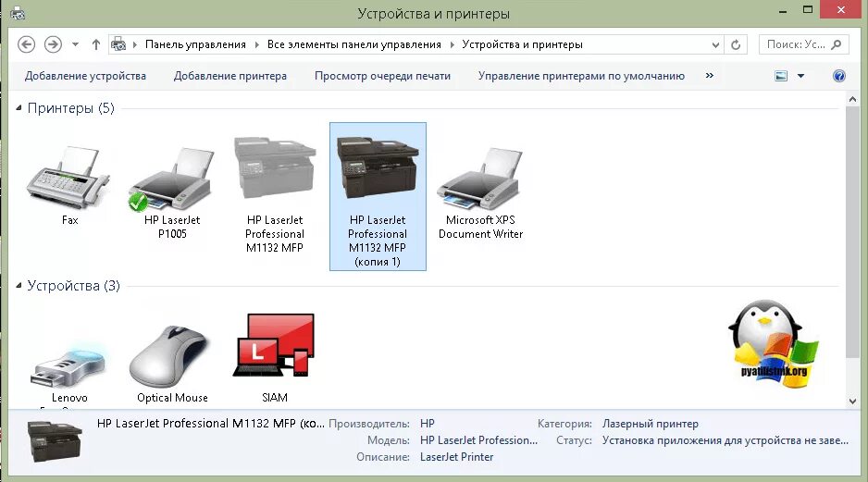Expand breadcrumb arrow after Все элементы панели управления

(x=452, y=44)
